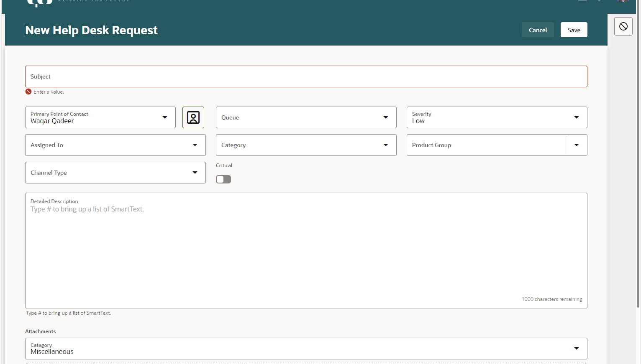
Task: Click the Product Group chevron icon
Action: tap(576, 145)
